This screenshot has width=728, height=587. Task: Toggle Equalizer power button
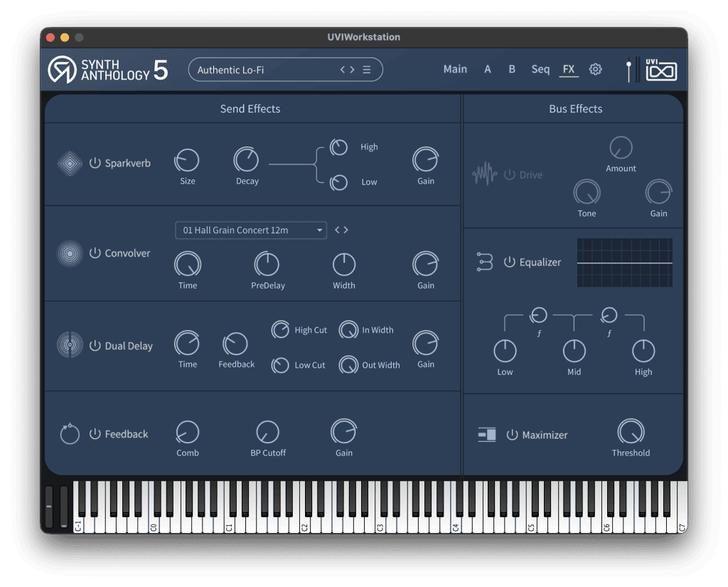[509, 262]
